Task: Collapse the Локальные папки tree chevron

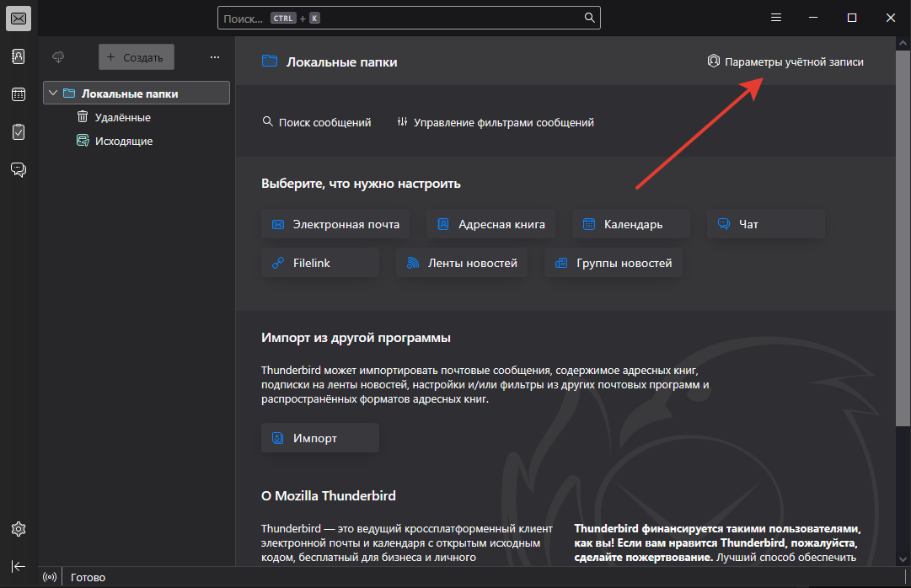Action: pos(53,94)
